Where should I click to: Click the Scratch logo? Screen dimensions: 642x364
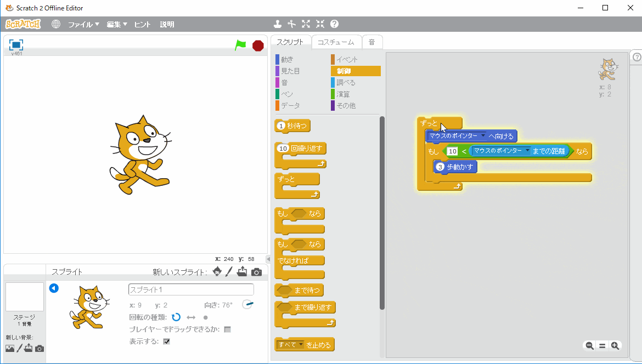24,24
